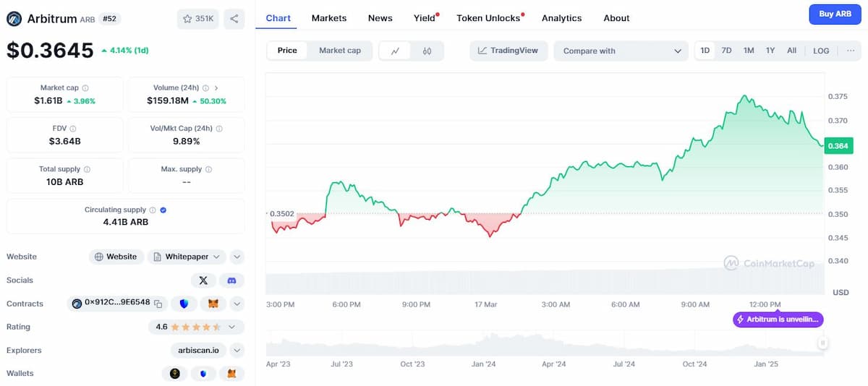The height and width of the screenshot is (386, 868).
Task: Click the mini history chart near Jan '24
Action: coord(484,343)
